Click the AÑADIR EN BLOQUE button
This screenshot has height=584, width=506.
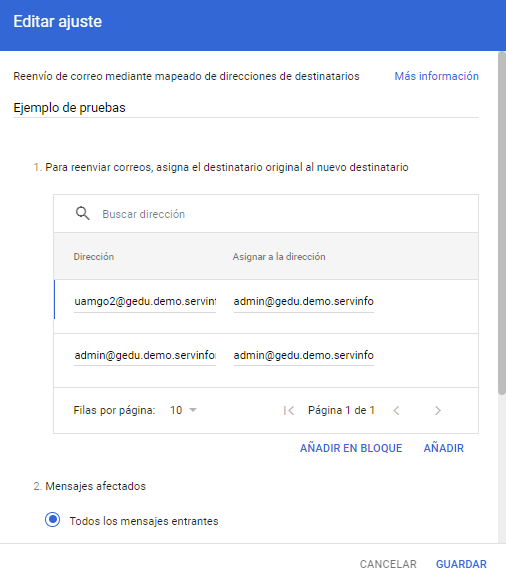coord(351,448)
